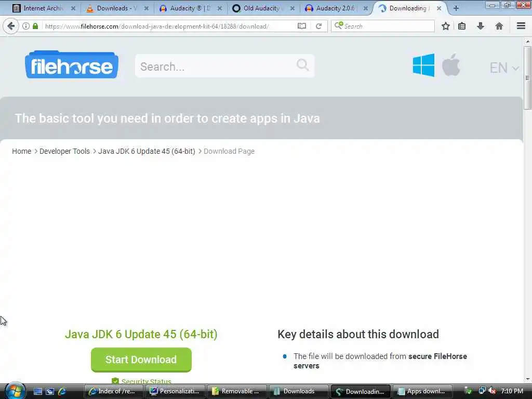Click the scrollbar up arrow

[x=527, y=42]
